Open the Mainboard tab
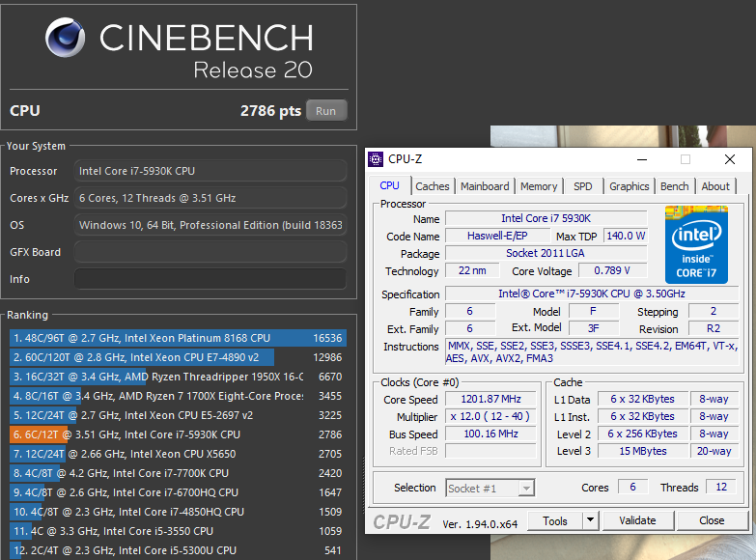 coord(485,186)
